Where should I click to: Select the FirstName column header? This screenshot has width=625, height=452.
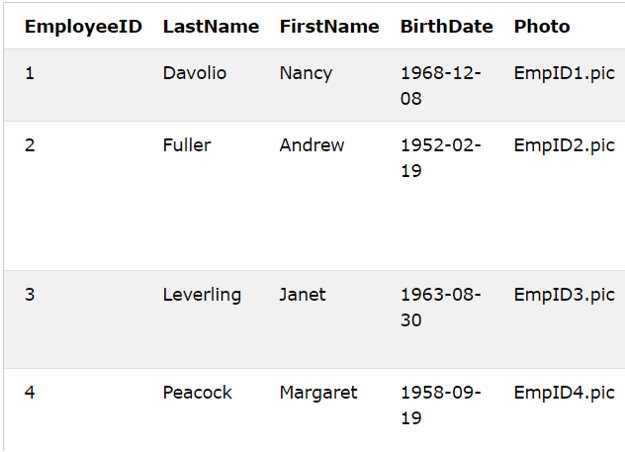click(x=329, y=27)
